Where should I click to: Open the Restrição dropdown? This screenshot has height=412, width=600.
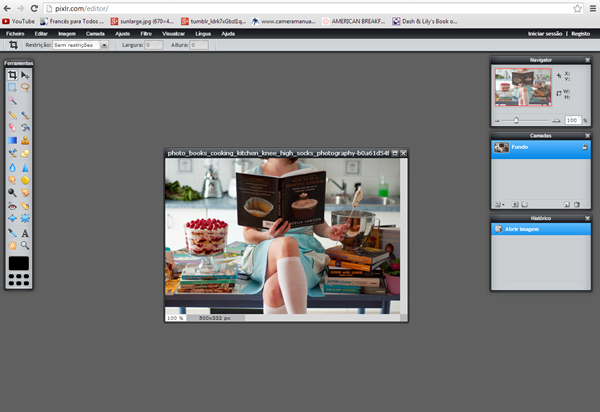(x=81, y=45)
